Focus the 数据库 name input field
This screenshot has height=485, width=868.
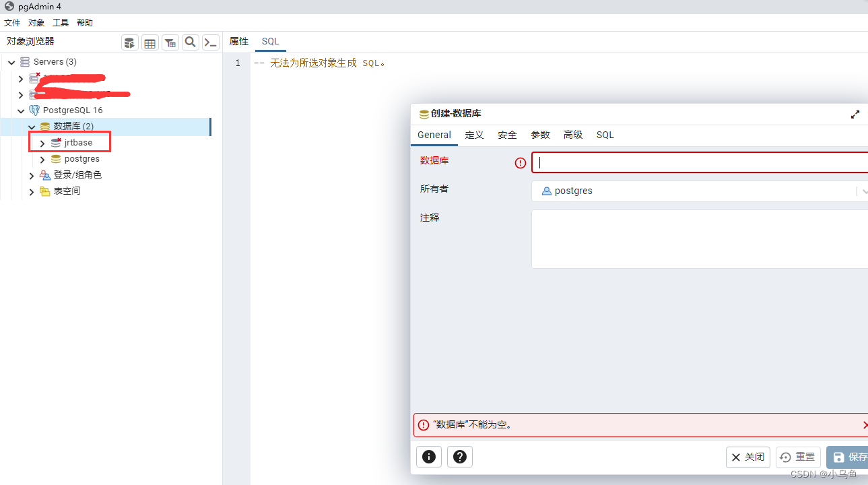700,162
